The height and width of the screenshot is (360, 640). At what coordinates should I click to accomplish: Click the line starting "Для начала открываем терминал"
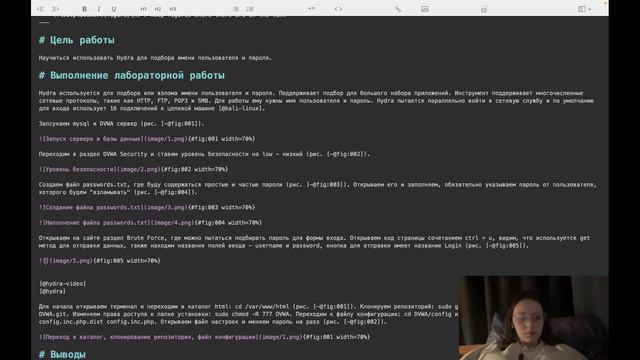(249, 314)
